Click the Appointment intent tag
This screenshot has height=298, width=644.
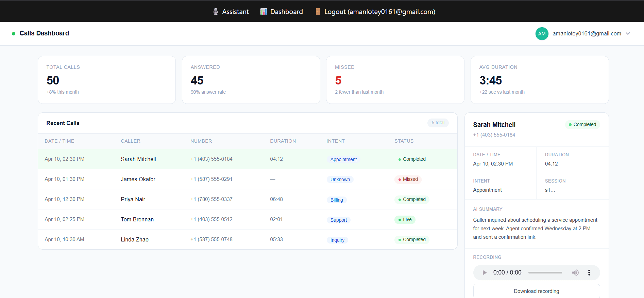click(343, 159)
